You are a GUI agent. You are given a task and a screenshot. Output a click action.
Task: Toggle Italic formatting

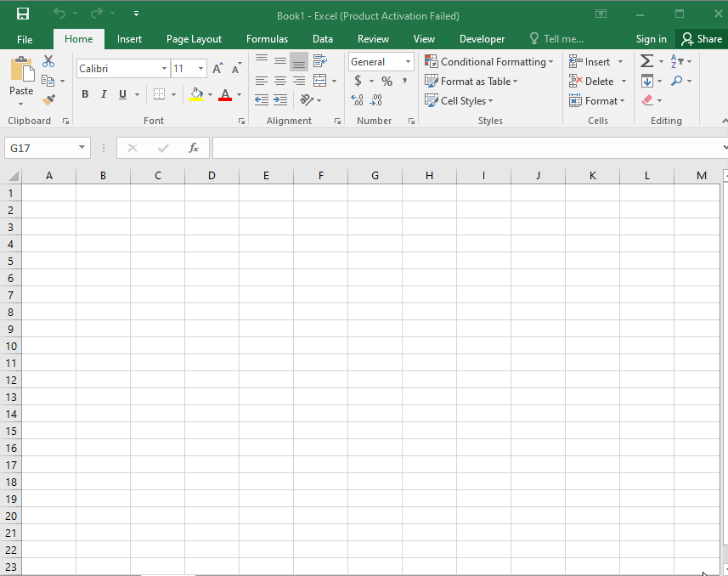point(104,94)
